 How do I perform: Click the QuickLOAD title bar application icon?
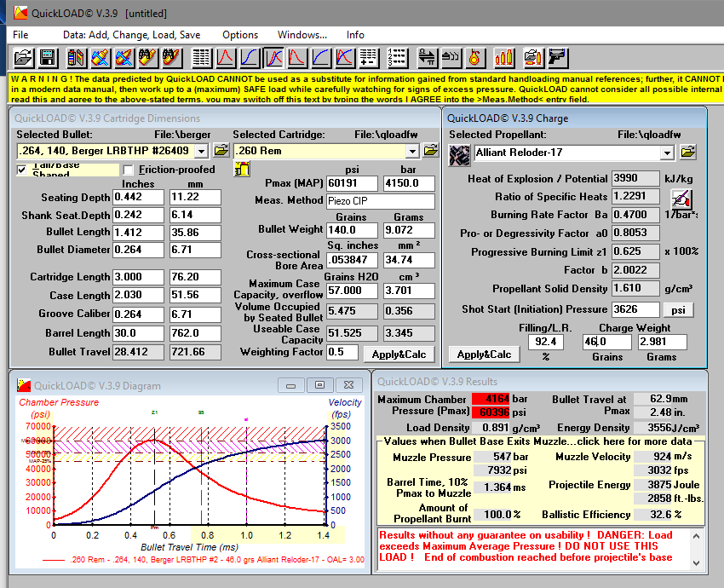click(20, 13)
